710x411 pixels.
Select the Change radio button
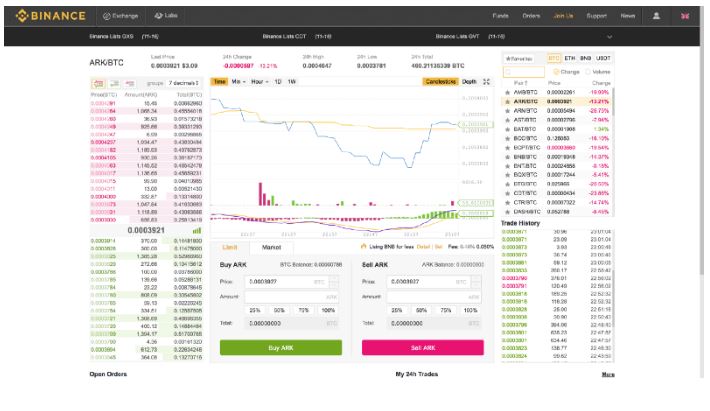click(x=556, y=72)
